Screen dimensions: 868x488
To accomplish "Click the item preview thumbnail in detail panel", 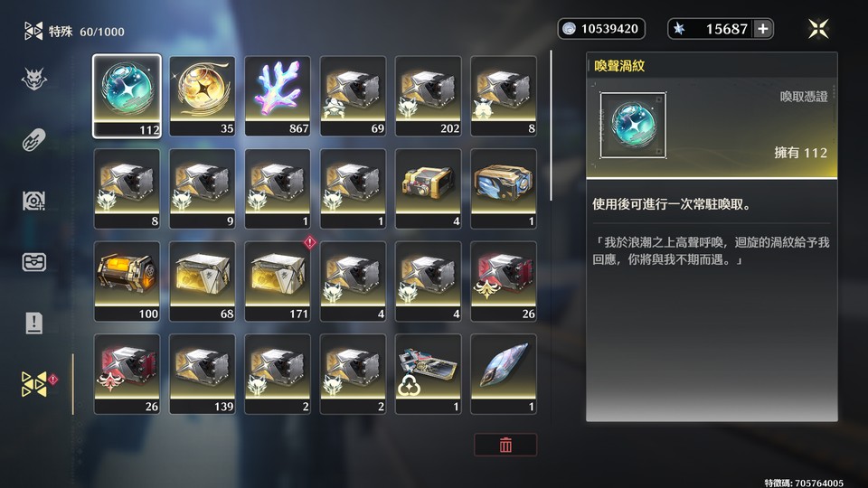I will click(x=633, y=126).
